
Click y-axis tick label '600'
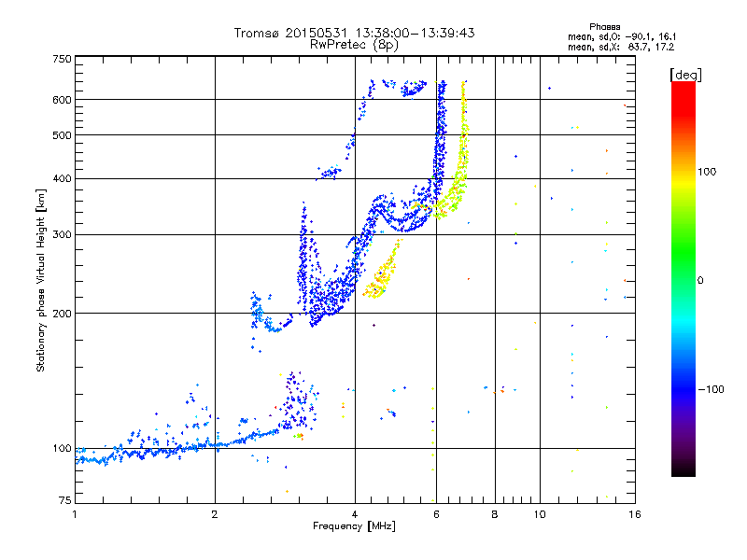pyautogui.click(x=62, y=100)
